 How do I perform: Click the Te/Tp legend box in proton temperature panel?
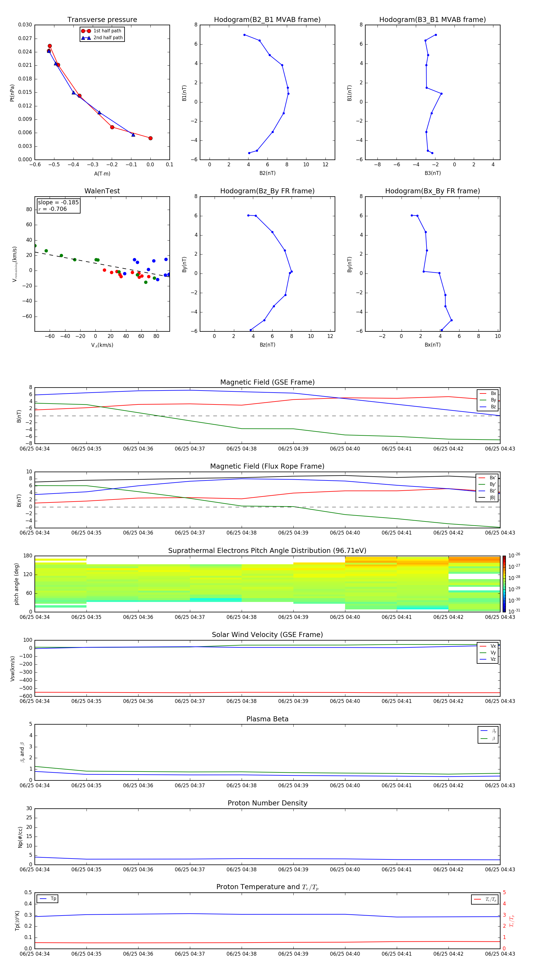[485, 899]
